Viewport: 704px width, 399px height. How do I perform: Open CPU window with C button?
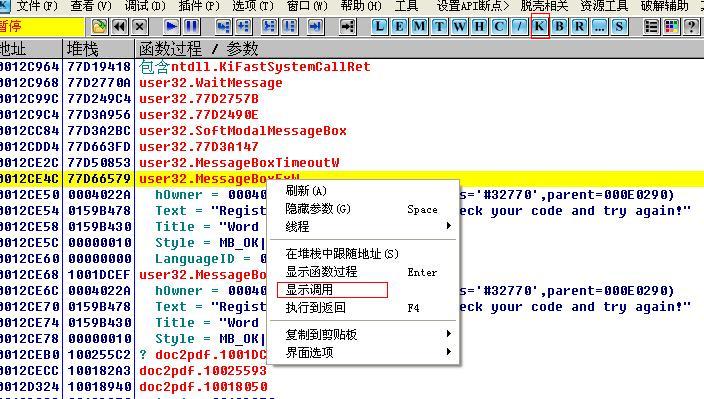pos(499,26)
